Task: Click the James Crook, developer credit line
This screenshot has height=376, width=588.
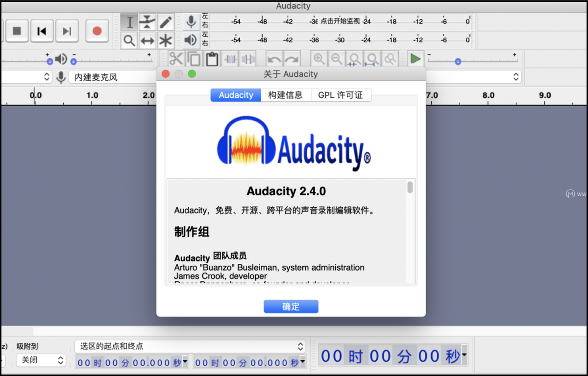Action: click(220, 276)
